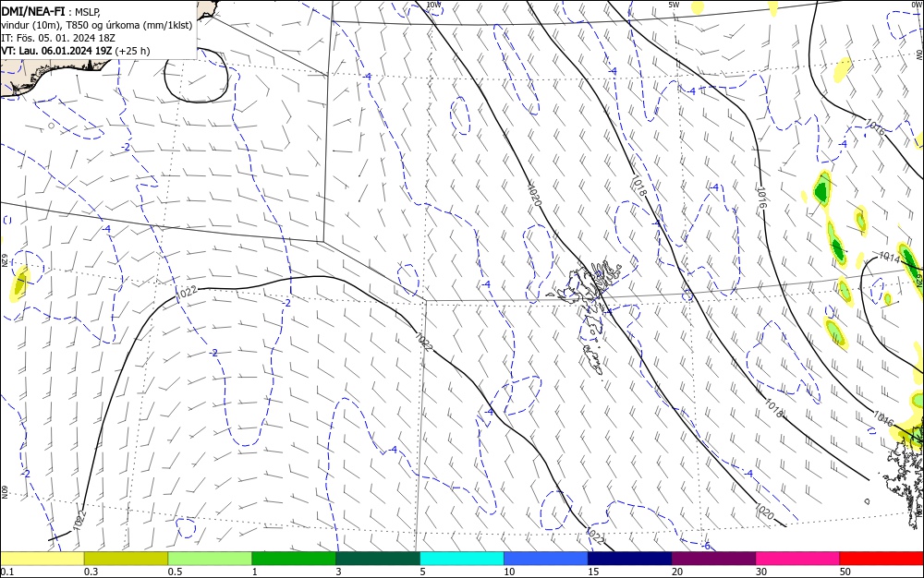Click the '0.1' legend scale value

[x=7, y=572]
